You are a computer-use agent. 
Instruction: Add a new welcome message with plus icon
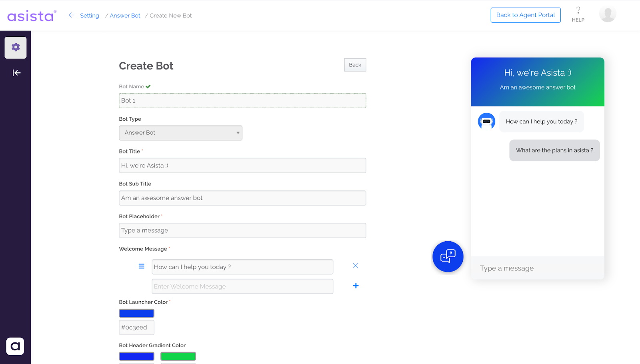click(356, 286)
